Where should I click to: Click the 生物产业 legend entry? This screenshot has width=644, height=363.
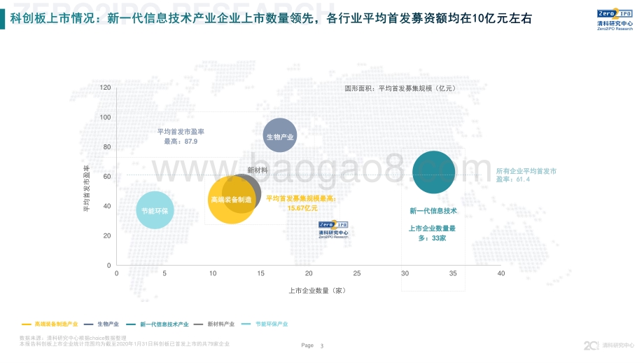pyautogui.click(x=102, y=324)
